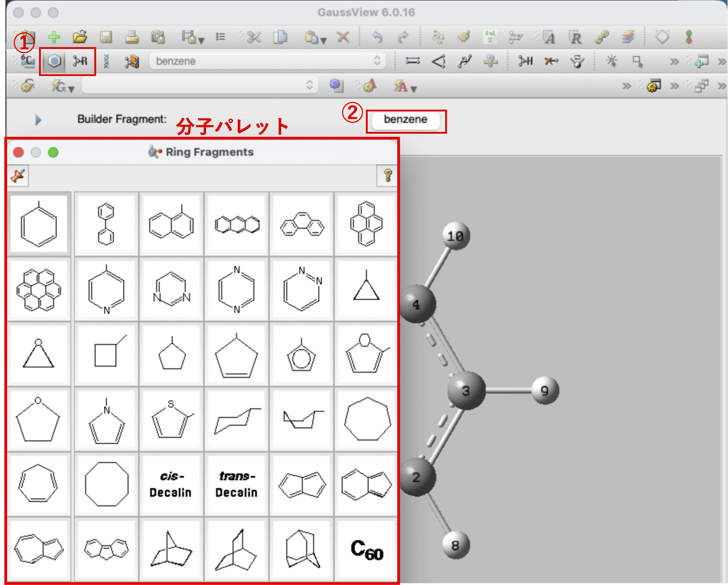Click atom 4 in the molecule view
The image size is (728, 585).
[x=417, y=304]
